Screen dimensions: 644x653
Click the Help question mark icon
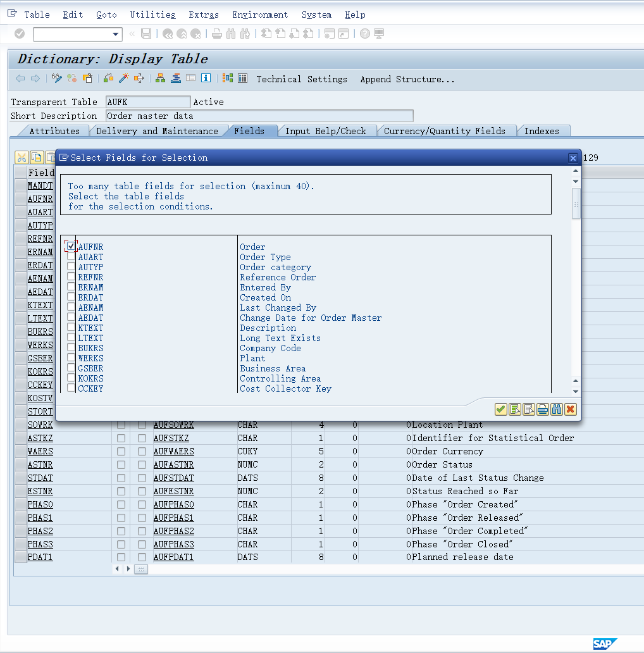point(364,34)
